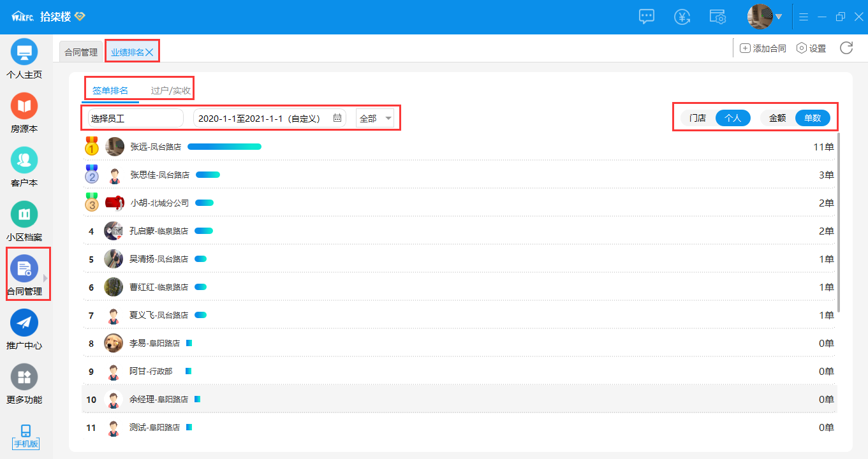Open the yen currency icon in title bar
Viewport: 868px width, 459px height.
[x=682, y=17]
